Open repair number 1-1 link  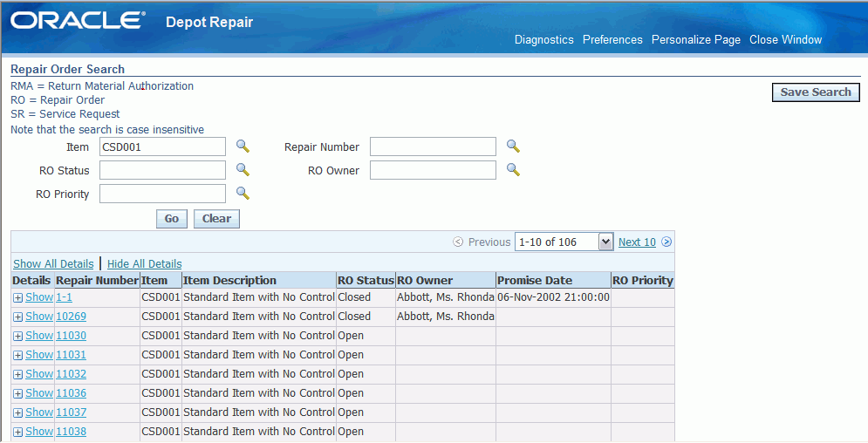click(x=65, y=297)
